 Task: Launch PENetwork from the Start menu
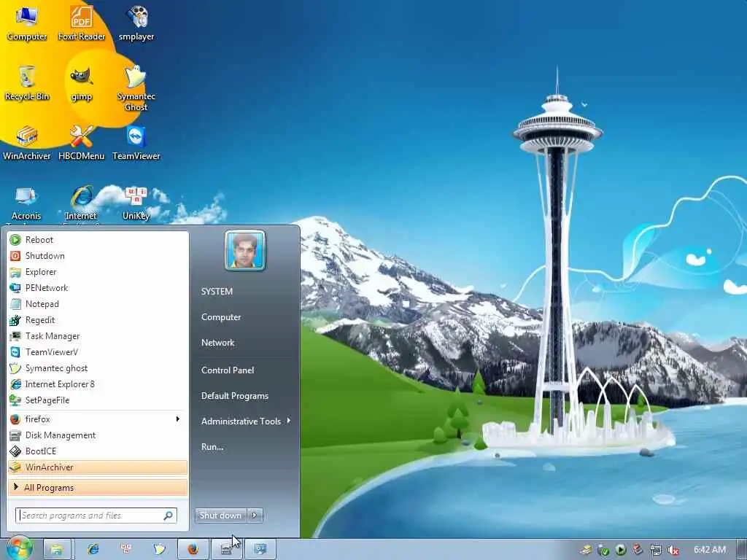click(98, 287)
